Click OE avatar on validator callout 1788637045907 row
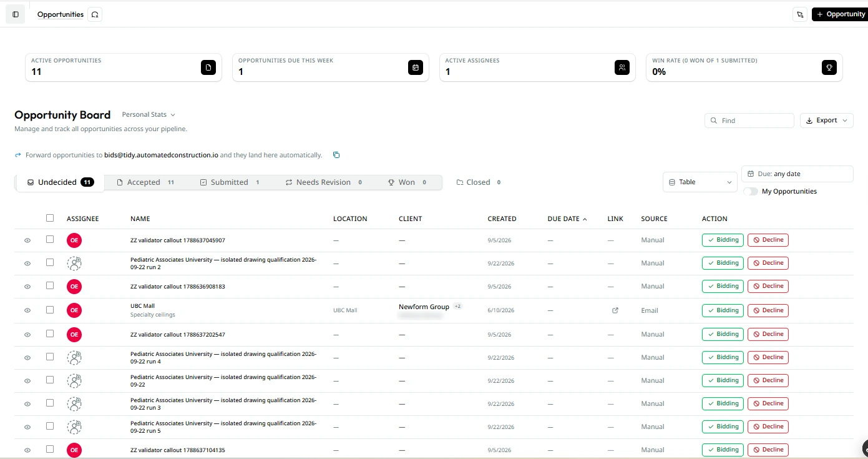The width and height of the screenshot is (868, 459). tap(74, 240)
